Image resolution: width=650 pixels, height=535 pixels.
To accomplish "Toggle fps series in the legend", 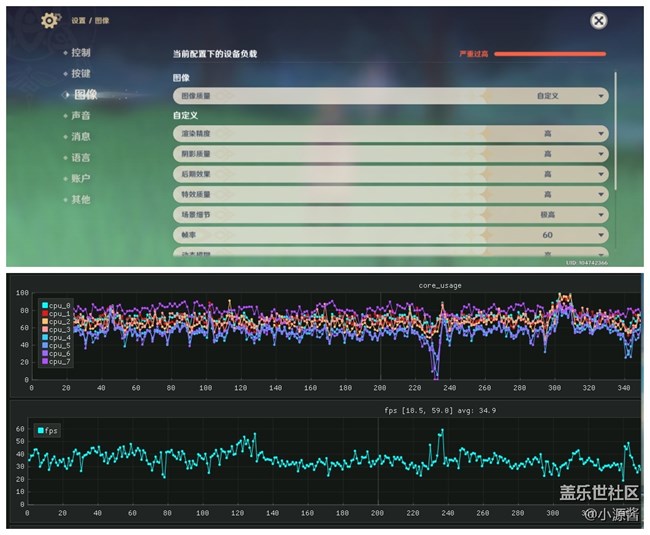I will (x=48, y=431).
